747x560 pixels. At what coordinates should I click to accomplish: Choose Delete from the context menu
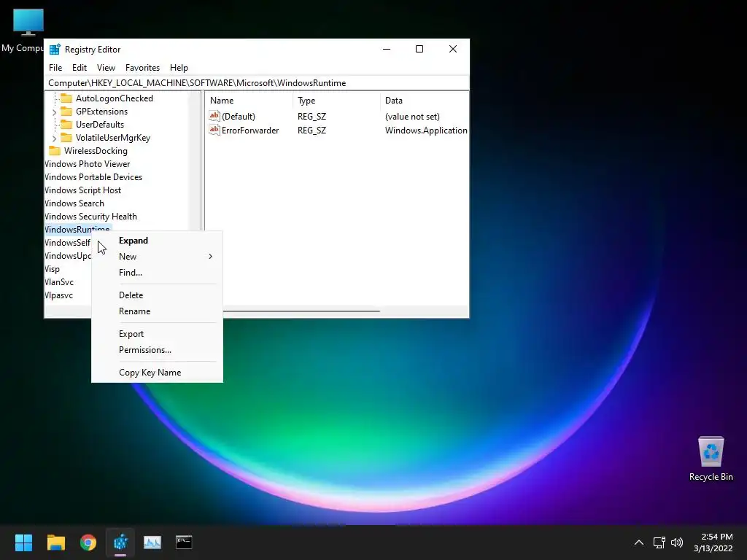[131, 295]
